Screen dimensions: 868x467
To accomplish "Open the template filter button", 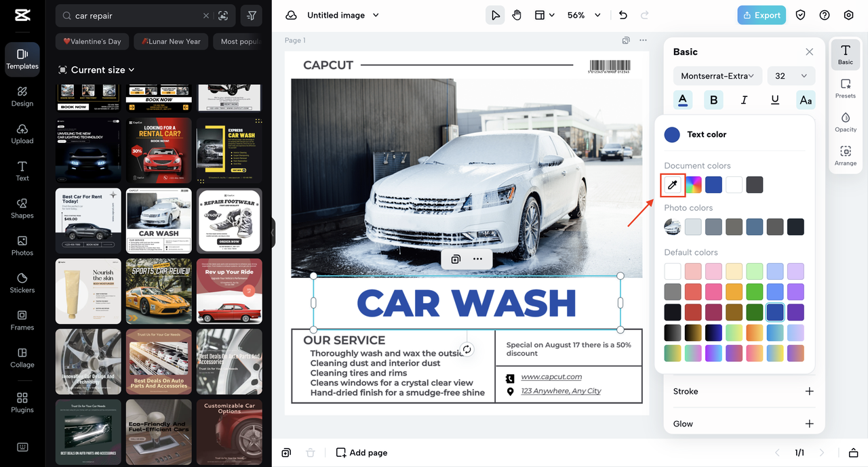I will [252, 16].
